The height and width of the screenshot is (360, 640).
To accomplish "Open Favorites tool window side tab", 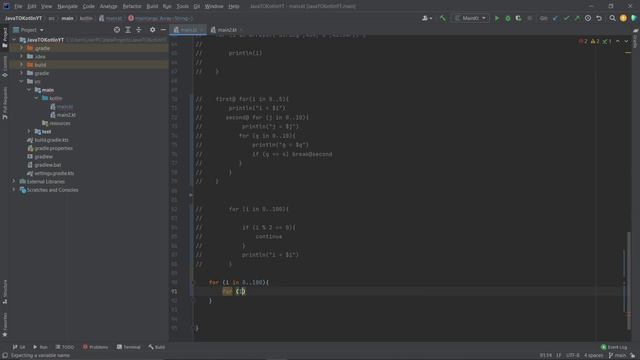I will [5, 325].
